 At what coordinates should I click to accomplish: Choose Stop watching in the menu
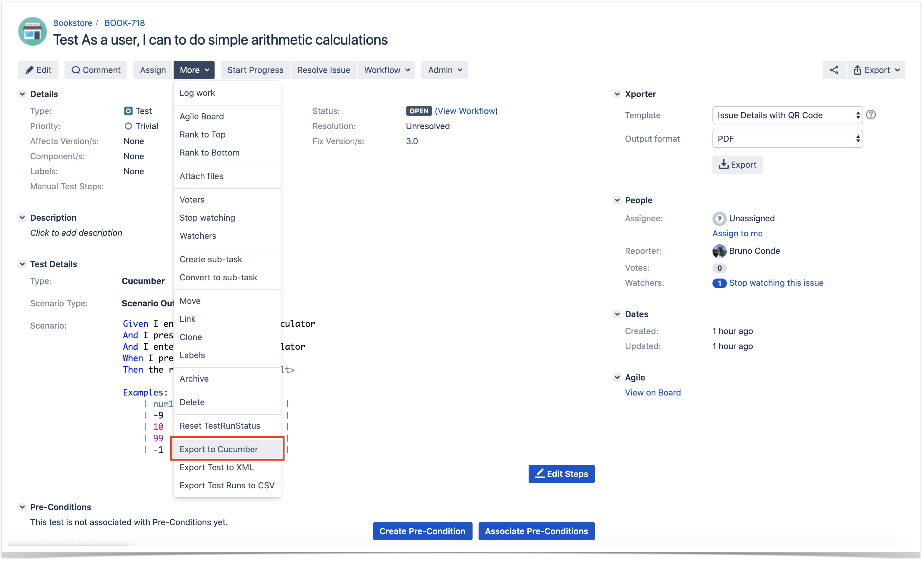coord(228,218)
